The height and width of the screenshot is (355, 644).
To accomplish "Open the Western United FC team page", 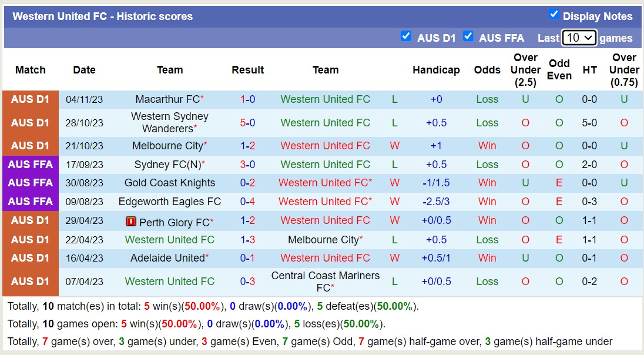I will coord(325,99).
